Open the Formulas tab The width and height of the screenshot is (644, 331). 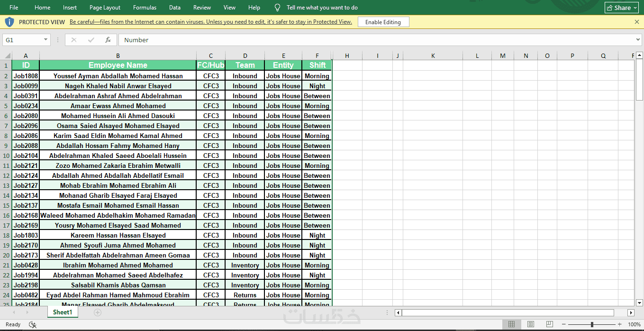pos(145,8)
